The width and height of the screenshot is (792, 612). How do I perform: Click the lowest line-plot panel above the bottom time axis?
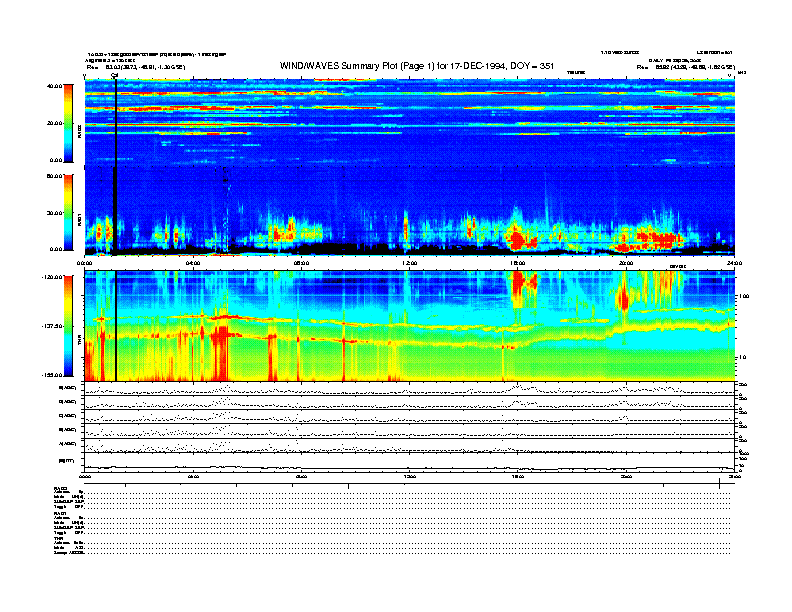tap(409, 462)
